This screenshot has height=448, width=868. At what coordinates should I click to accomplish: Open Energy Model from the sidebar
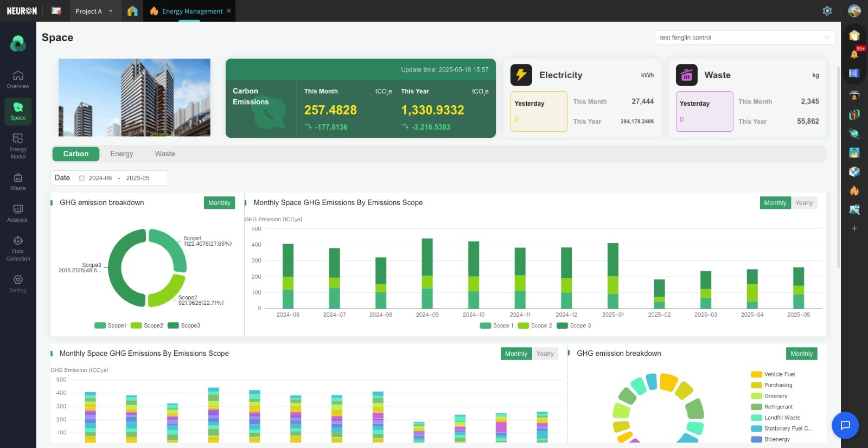pos(18,146)
